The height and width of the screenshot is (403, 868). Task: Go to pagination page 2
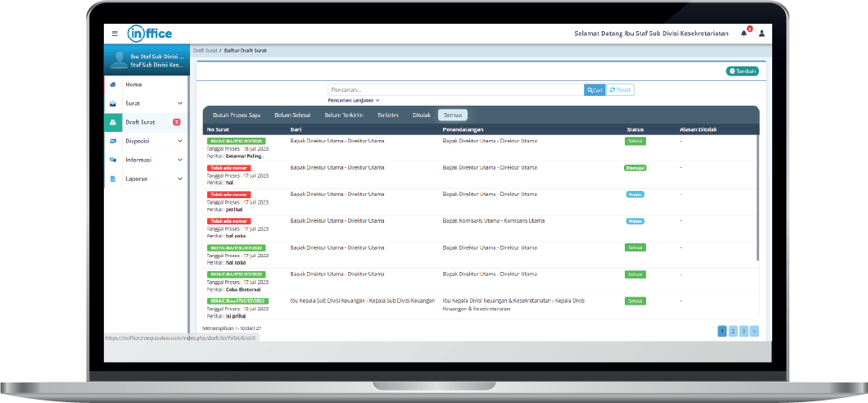(733, 331)
